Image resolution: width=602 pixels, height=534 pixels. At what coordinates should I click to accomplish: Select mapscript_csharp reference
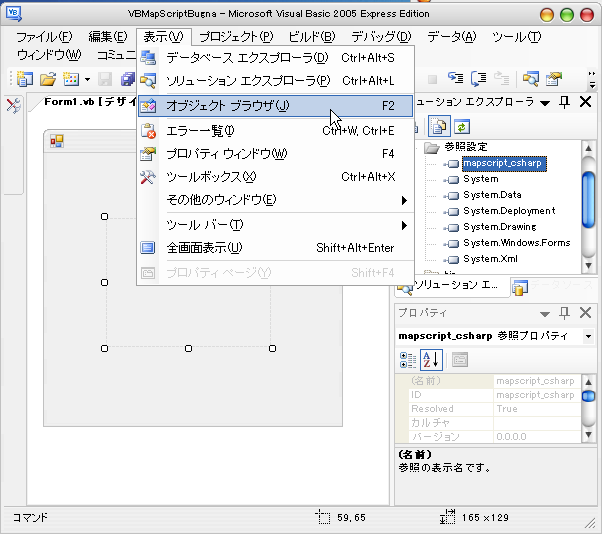tap(502, 163)
